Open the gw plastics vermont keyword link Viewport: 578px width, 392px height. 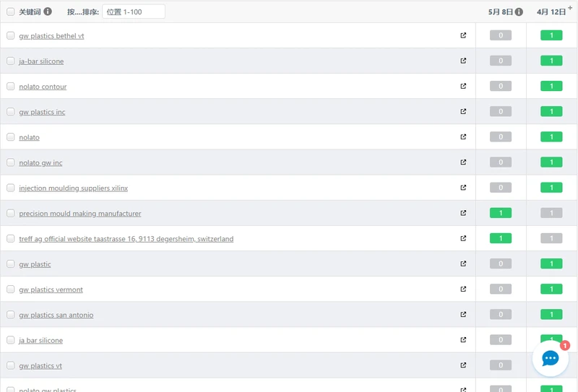click(x=51, y=290)
